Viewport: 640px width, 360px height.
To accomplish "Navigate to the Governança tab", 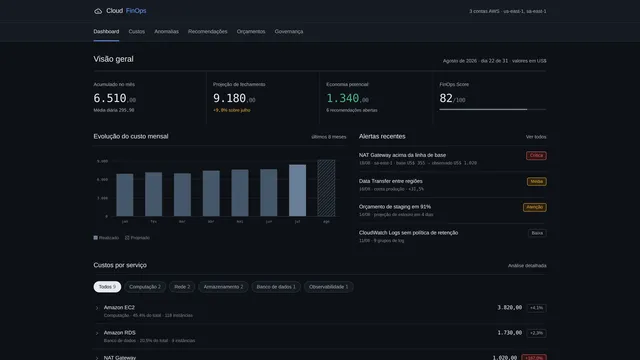I will tap(289, 31).
